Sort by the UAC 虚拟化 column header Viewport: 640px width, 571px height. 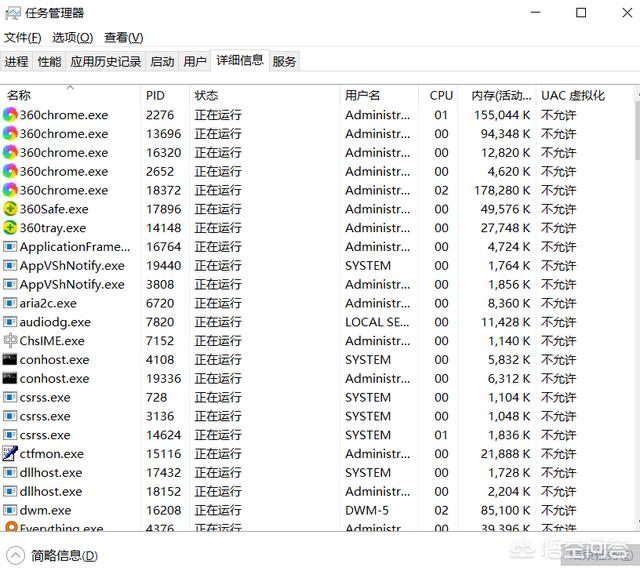584,95
